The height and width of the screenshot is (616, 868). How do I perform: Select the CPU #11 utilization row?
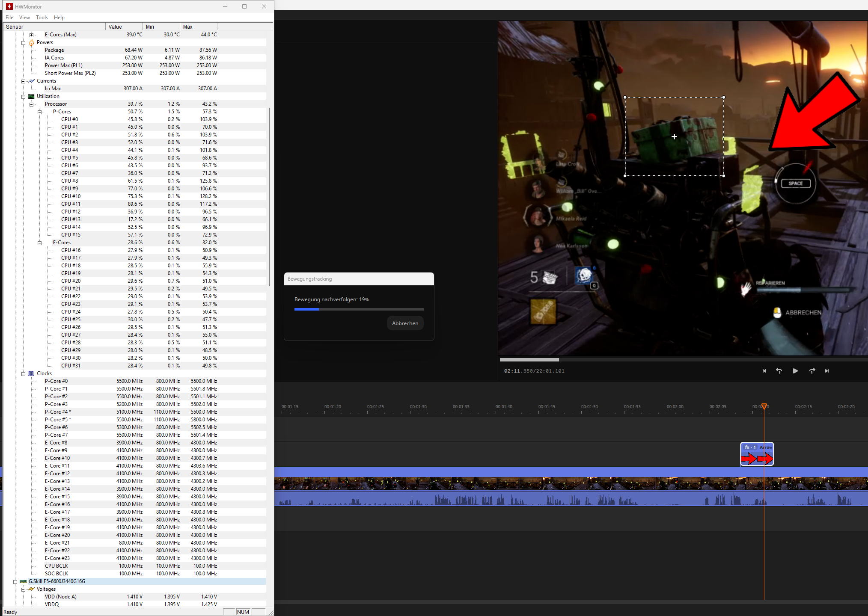click(134, 204)
